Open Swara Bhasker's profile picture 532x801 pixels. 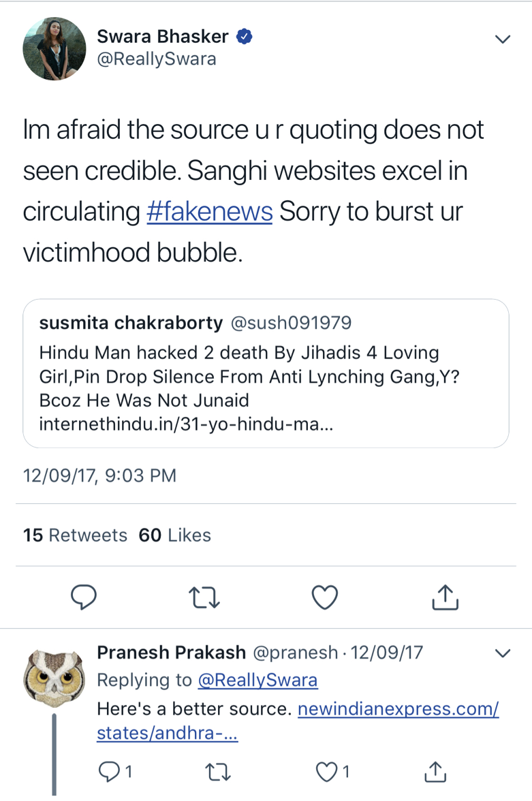[54, 48]
